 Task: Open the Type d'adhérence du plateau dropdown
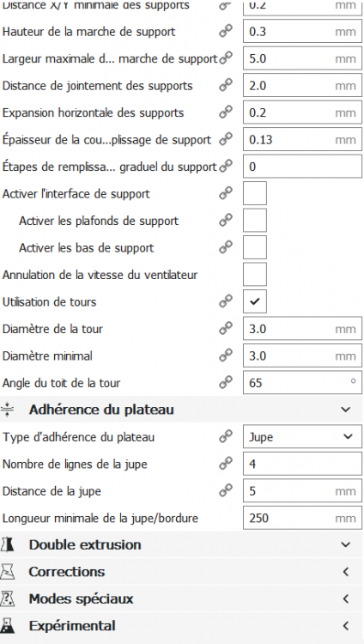[x=302, y=436]
